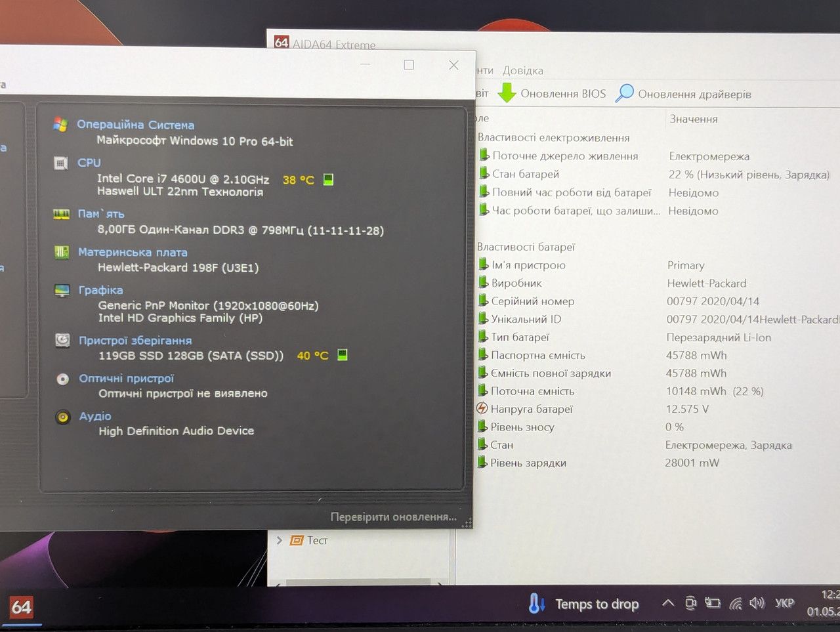Click the AIDA64 taskbar icon
The width and height of the screenshot is (840, 632).
pos(21,607)
